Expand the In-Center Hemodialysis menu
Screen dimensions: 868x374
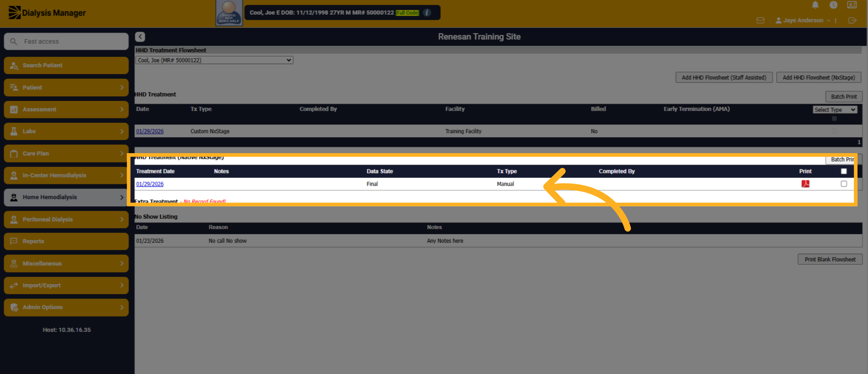point(66,175)
